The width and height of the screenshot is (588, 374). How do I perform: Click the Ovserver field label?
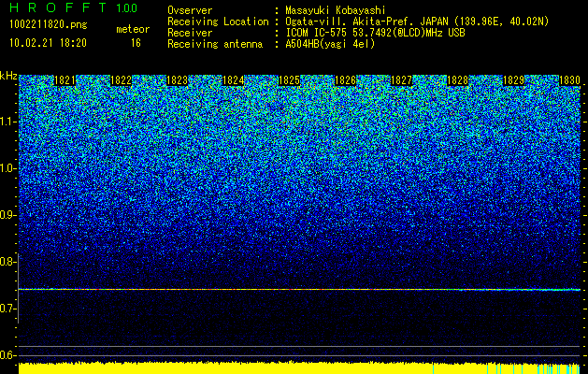(x=190, y=10)
